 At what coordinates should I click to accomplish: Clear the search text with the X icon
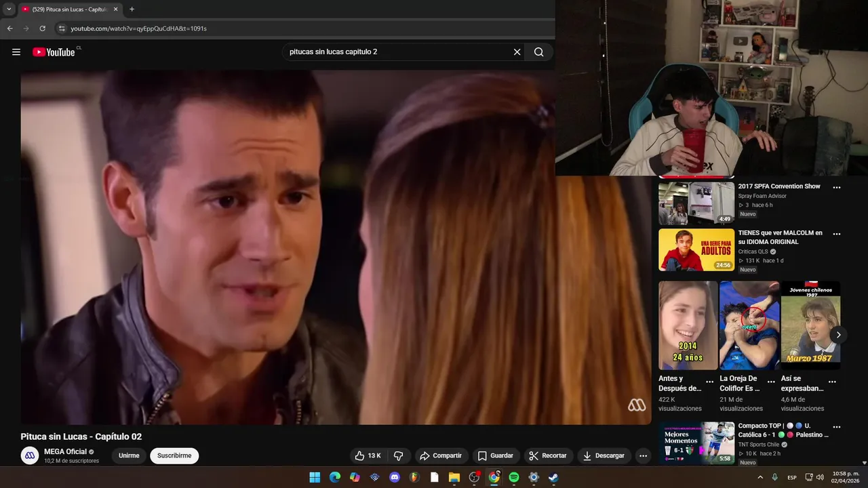click(x=517, y=52)
